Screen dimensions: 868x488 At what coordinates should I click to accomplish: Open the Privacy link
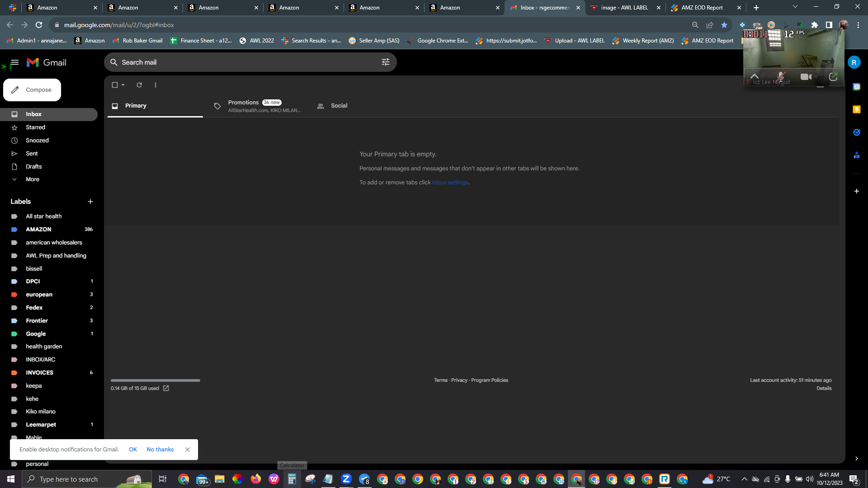tap(459, 380)
